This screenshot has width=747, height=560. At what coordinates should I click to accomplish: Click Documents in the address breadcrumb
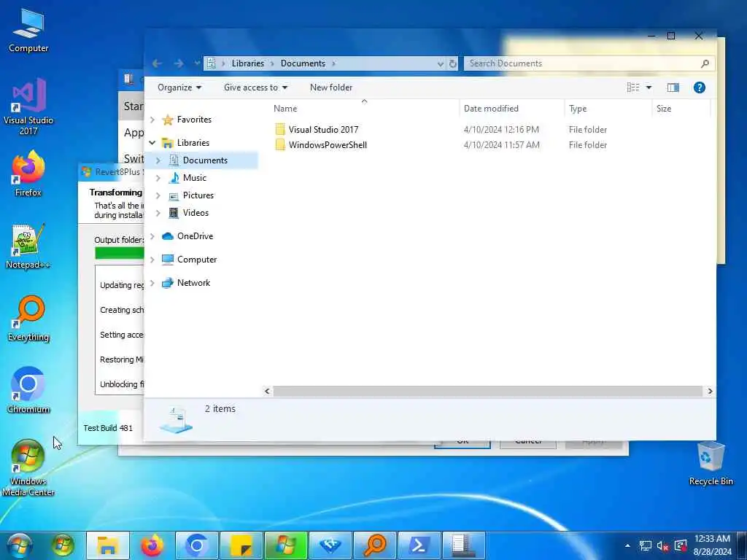point(303,63)
